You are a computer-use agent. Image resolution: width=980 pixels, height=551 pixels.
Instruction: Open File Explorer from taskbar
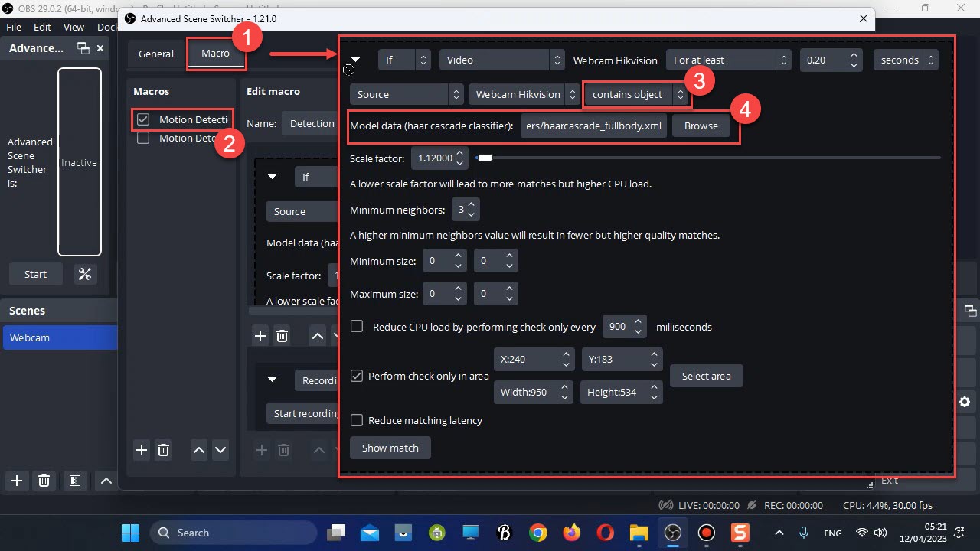(x=639, y=533)
